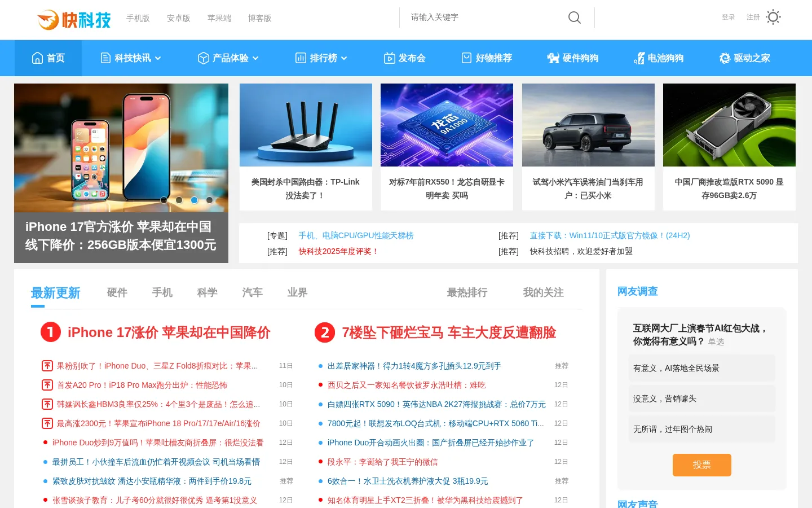Open the 龙芯 9A1000 chip thumbnail
This screenshot has width=812, height=508.
[447, 125]
